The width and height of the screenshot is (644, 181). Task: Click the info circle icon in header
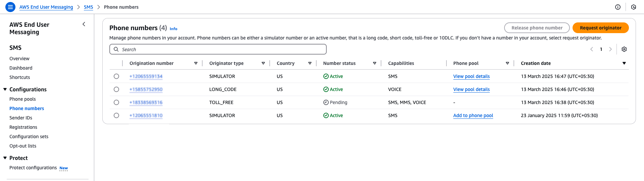(x=618, y=7)
